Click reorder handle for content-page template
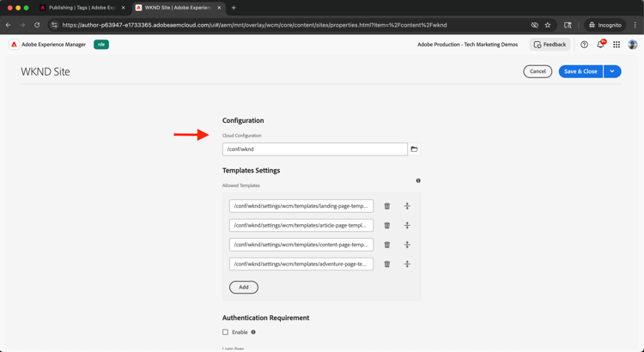This screenshot has width=644, height=352. click(407, 245)
